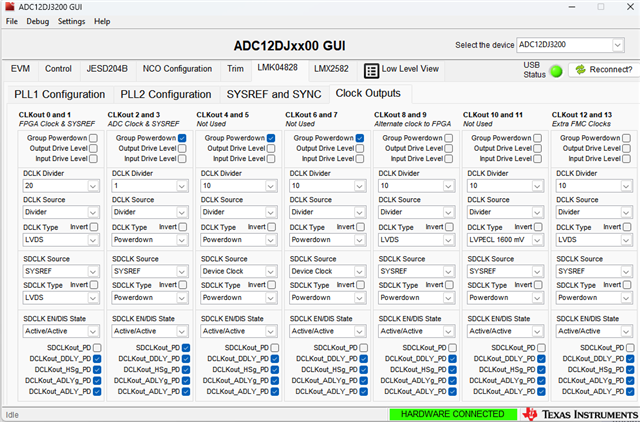Check SDCLKout_PD for CLKout 0 and 1
This screenshot has height=422, width=640.
coord(97,348)
